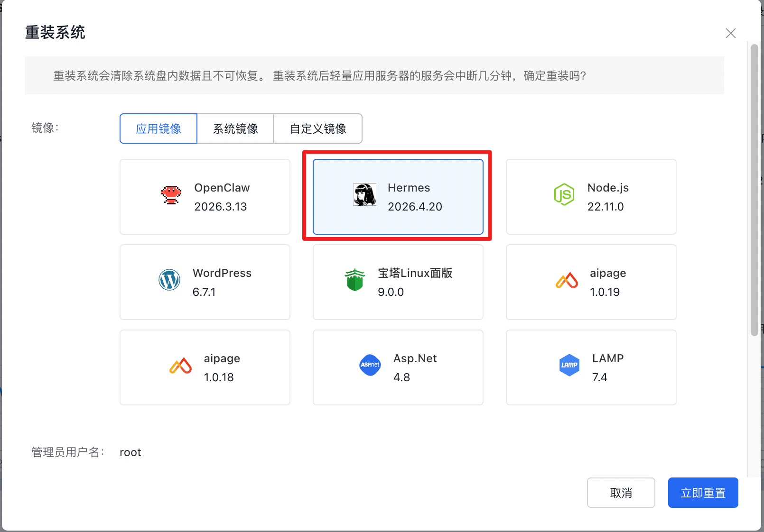
Task: Switch to the 应用镜像 tab
Action: tap(158, 128)
